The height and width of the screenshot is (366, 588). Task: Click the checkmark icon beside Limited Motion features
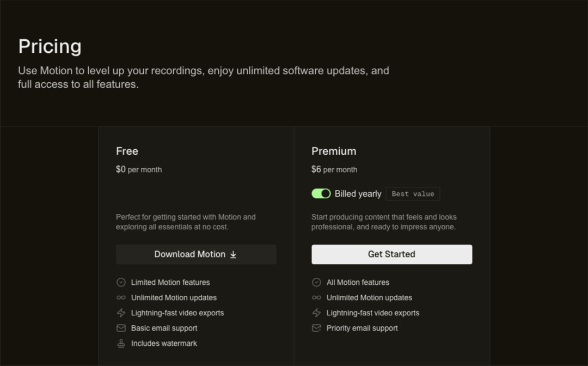121,282
